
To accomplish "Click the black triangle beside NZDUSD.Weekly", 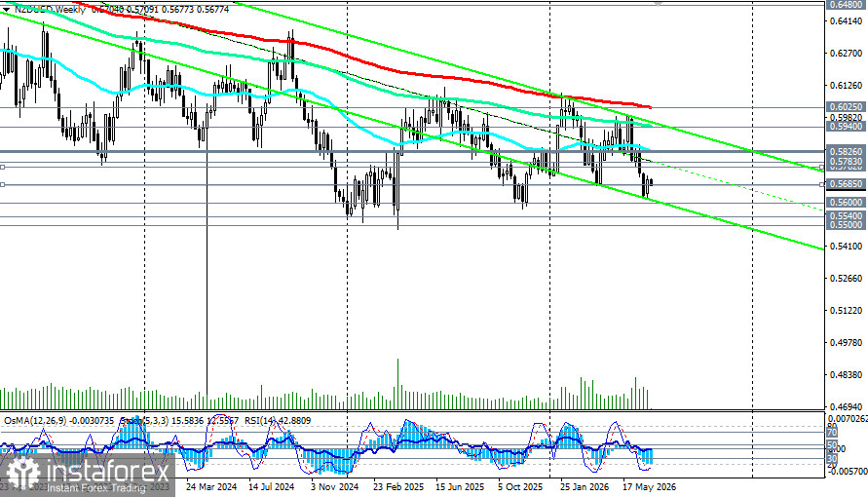I will click(x=7, y=10).
